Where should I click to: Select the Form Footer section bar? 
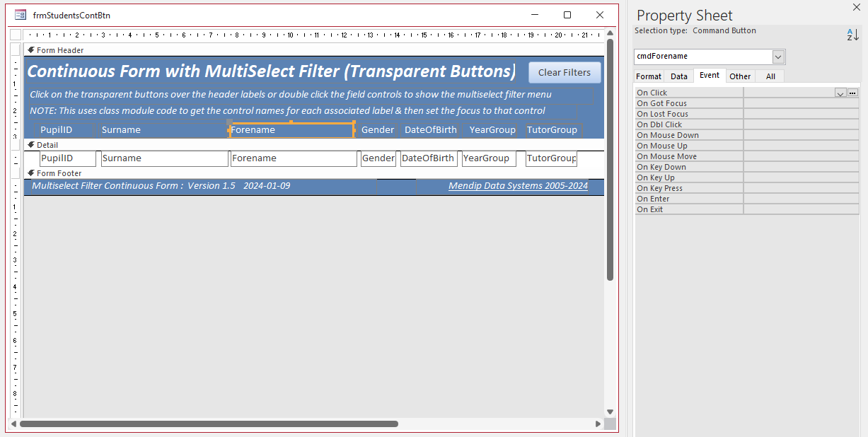315,173
